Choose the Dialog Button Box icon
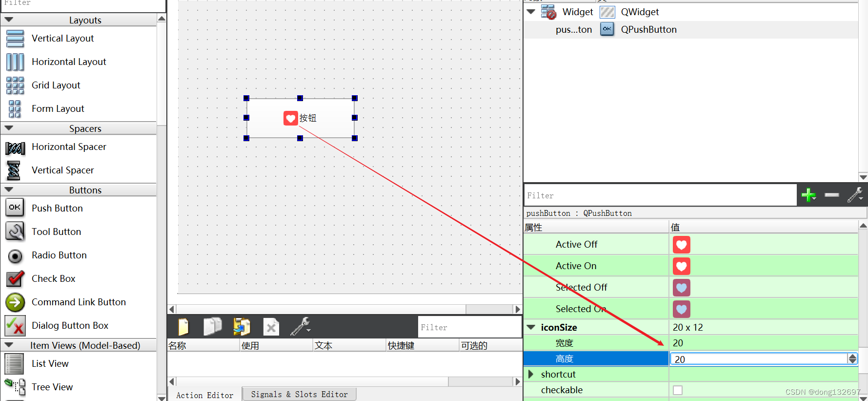This screenshot has width=868, height=401. point(15,326)
